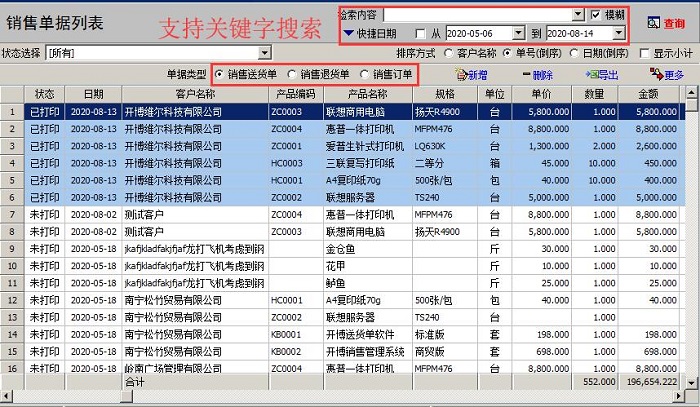This screenshot has width=700, height=407.
Task: Click the total quantity 552.000
Action: pos(599,382)
